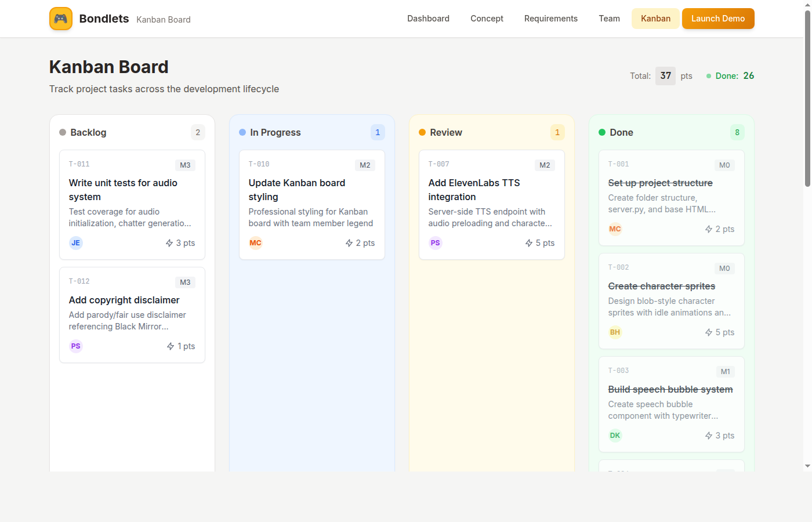Click the green Done column status dot

602,132
